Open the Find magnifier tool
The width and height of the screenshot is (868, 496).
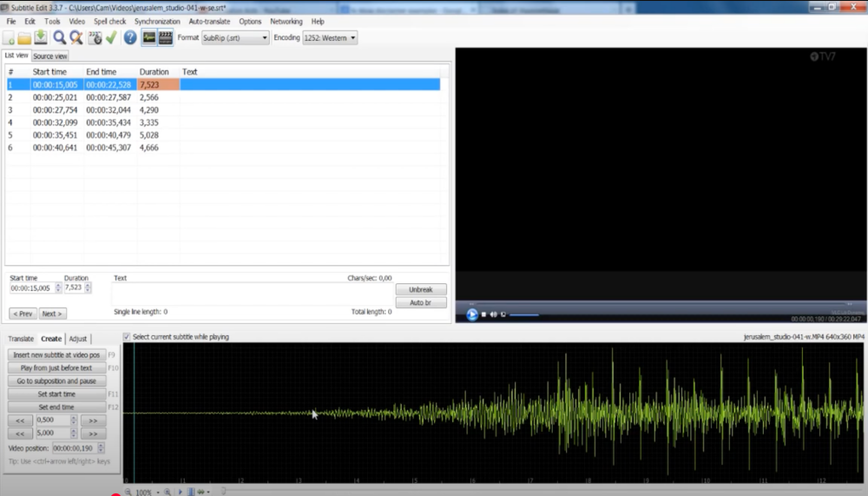click(59, 37)
